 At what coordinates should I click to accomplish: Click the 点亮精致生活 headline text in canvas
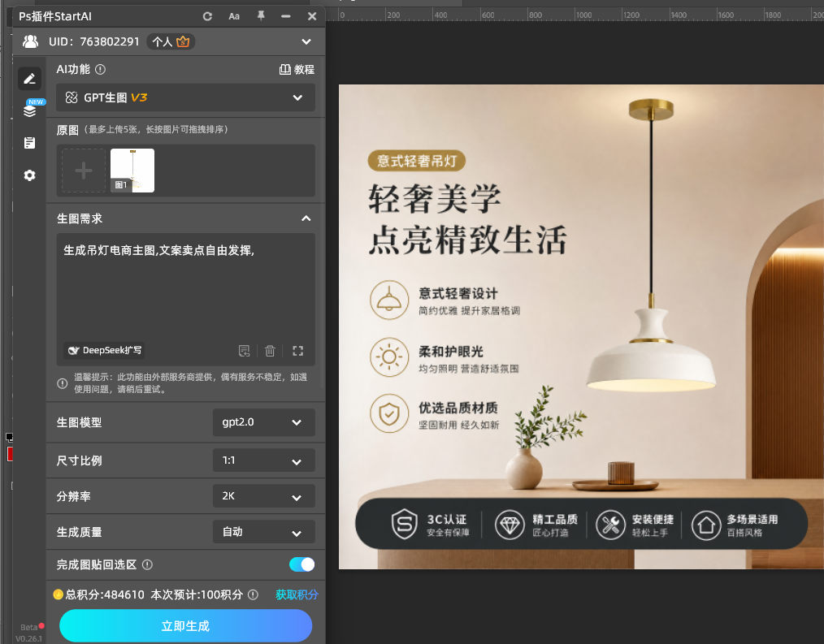point(468,240)
